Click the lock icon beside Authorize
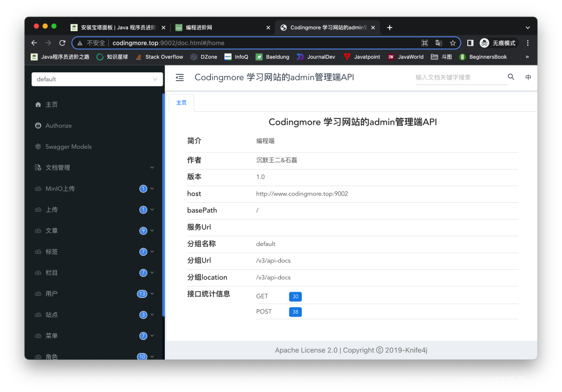 pyautogui.click(x=38, y=126)
